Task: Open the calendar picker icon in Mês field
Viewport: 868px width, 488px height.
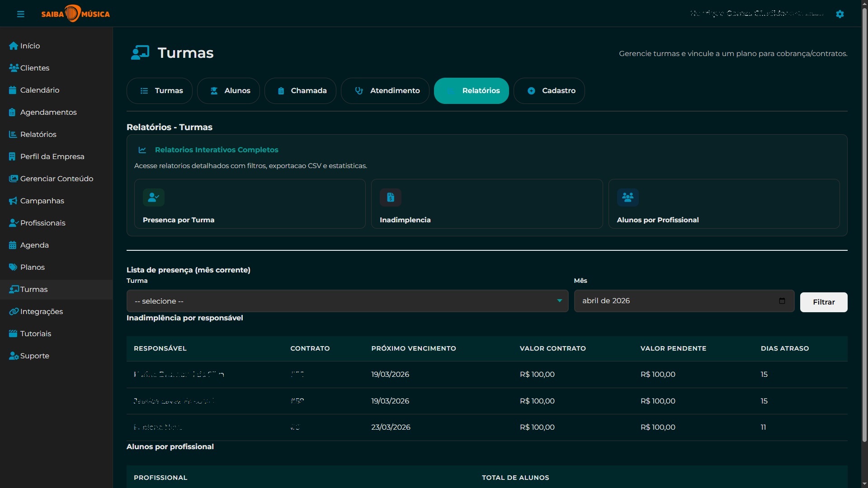Action: click(782, 301)
